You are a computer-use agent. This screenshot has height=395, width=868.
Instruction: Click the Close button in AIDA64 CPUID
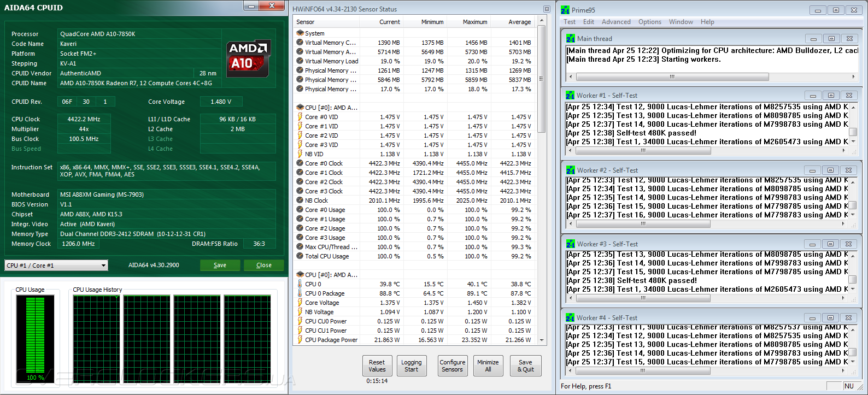[x=264, y=265]
